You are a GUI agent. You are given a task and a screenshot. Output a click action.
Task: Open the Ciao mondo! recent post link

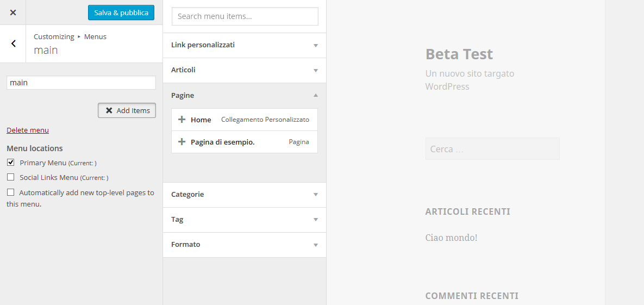pyautogui.click(x=451, y=238)
